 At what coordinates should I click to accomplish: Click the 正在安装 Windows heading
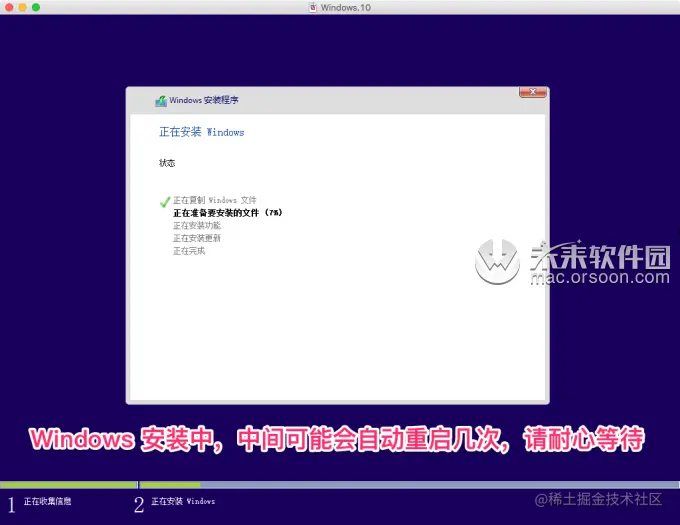[202, 132]
